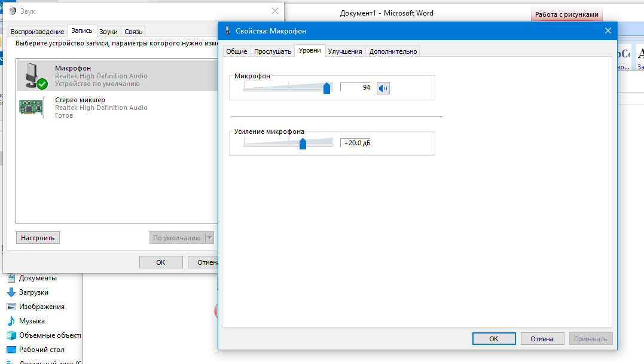Viewport: 644px width, 364px height.
Task: Mute the microphone with speaker icon button
Action: (x=383, y=88)
